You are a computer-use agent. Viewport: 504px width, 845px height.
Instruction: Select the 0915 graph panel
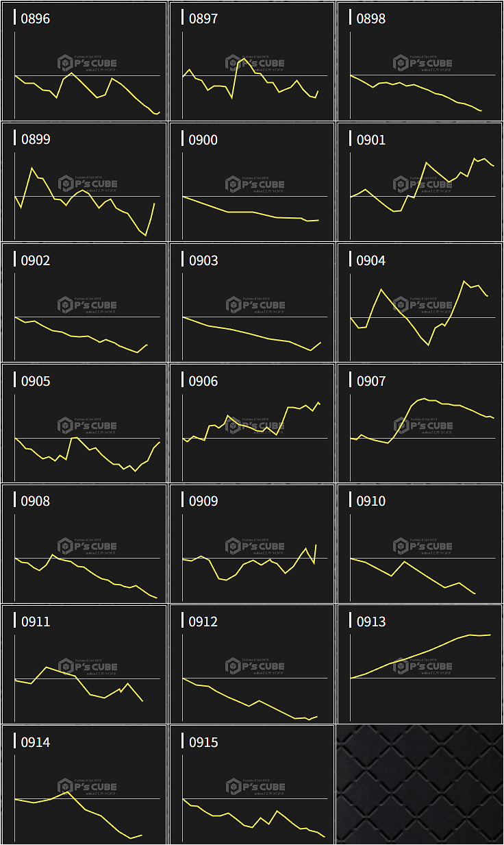252,785
